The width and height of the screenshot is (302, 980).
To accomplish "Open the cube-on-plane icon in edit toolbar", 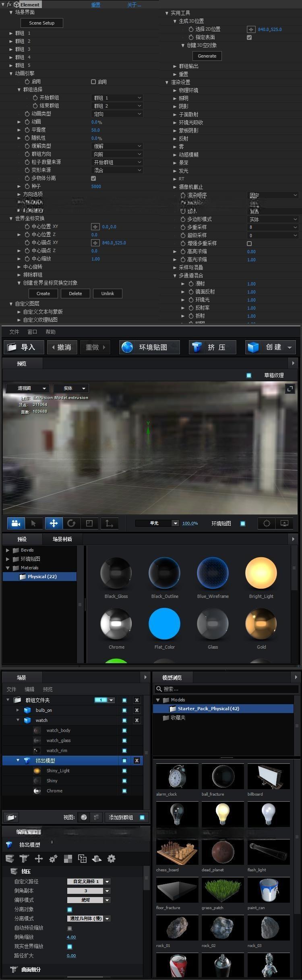I will pos(97,858).
